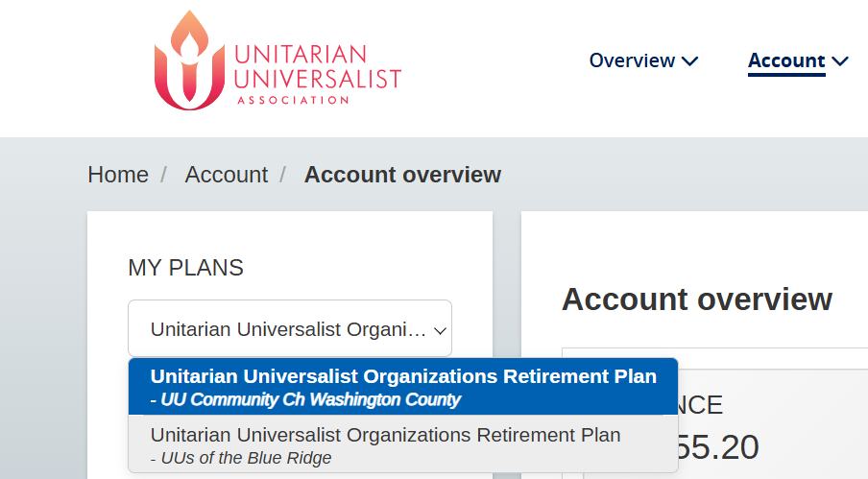Navigate to Account in the breadcrumb

226,175
